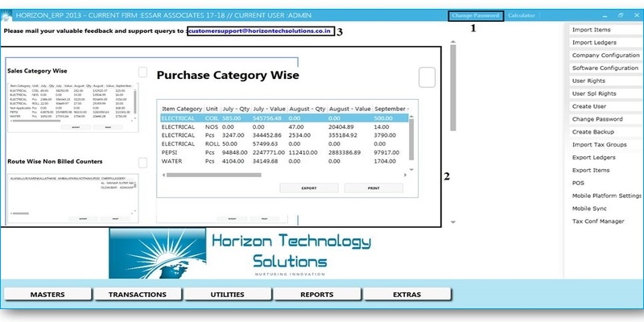The image size is (644, 322).
Task: Click August - Value column header
Action: click(x=350, y=109)
